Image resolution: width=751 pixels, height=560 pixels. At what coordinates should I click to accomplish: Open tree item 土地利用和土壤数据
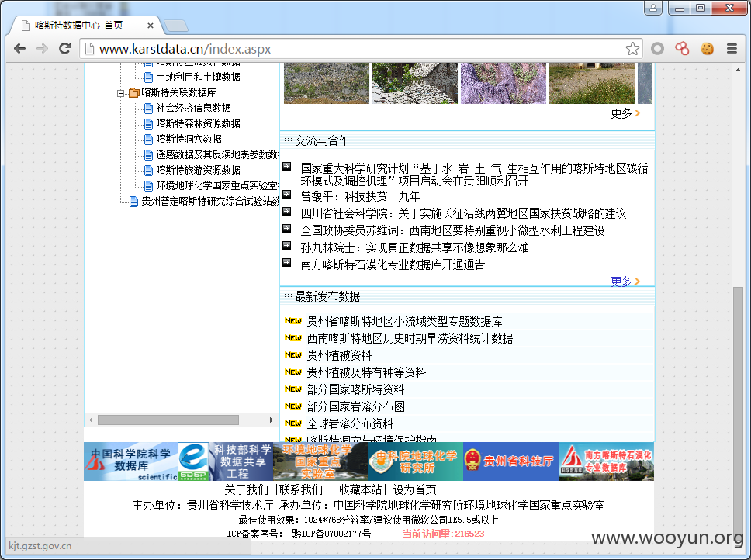pos(198,77)
